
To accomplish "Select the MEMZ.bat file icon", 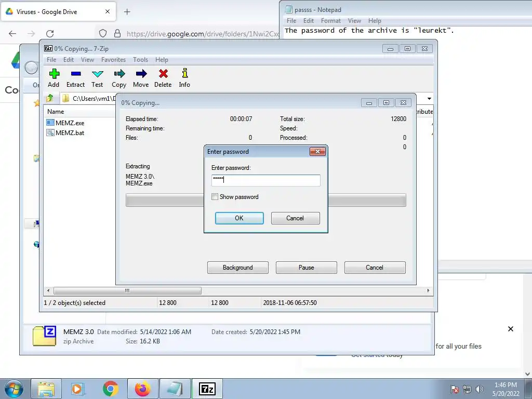I will pos(50,132).
